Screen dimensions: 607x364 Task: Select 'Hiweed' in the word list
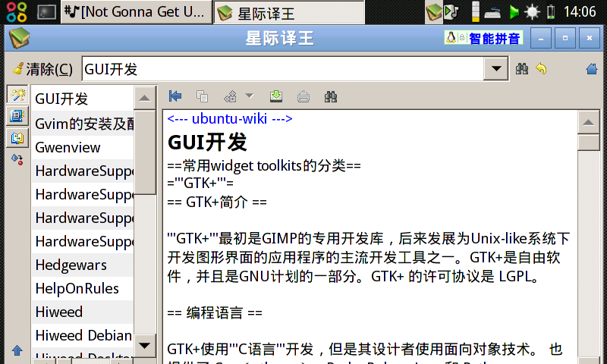[x=83, y=312]
